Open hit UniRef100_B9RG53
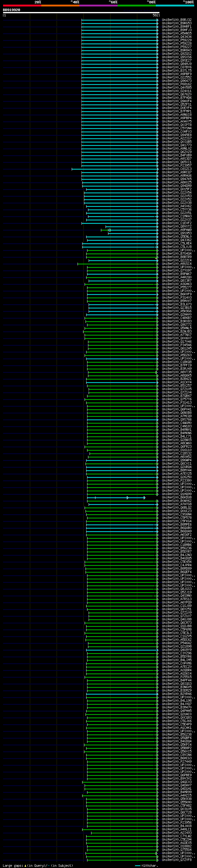The image size is (197, 868). click(x=177, y=23)
